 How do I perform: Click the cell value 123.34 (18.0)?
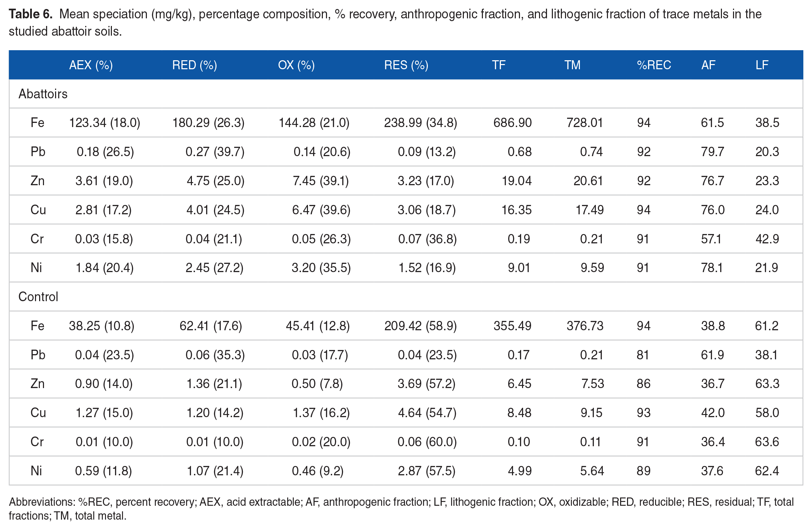(105, 123)
